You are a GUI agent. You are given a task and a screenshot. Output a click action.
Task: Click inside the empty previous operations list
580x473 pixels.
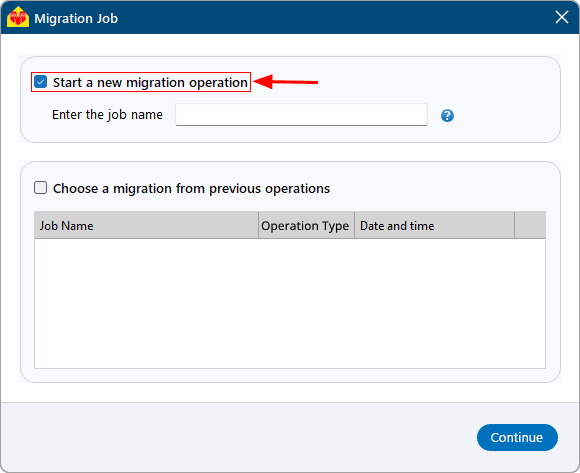[290, 303]
